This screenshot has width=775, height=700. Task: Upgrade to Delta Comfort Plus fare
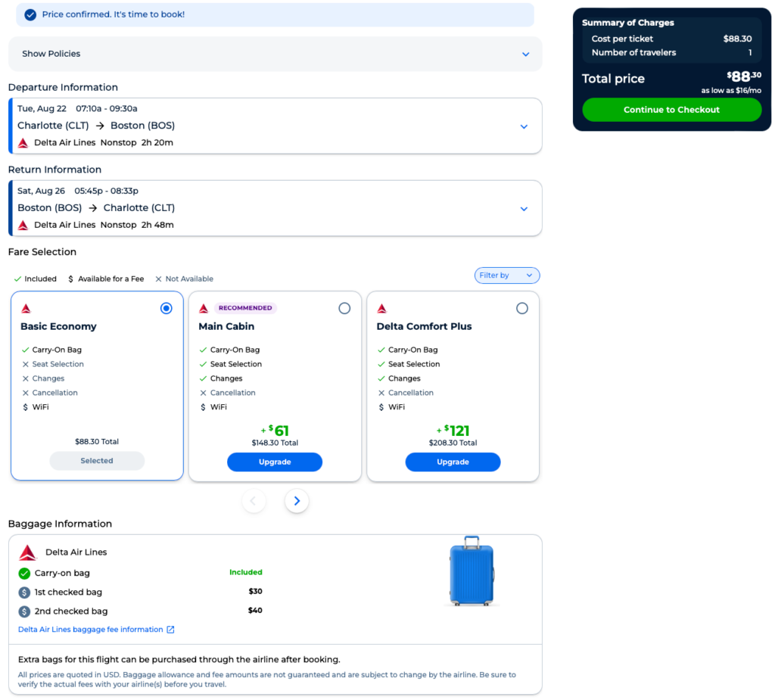coord(453,462)
